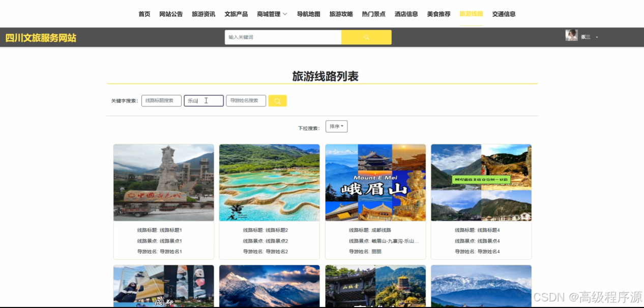Image resolution: width=644 pixels, height=308 pixels.
Task: Open the 线路标题4 mountain collage thumbnail
Action: pos(481,182)
